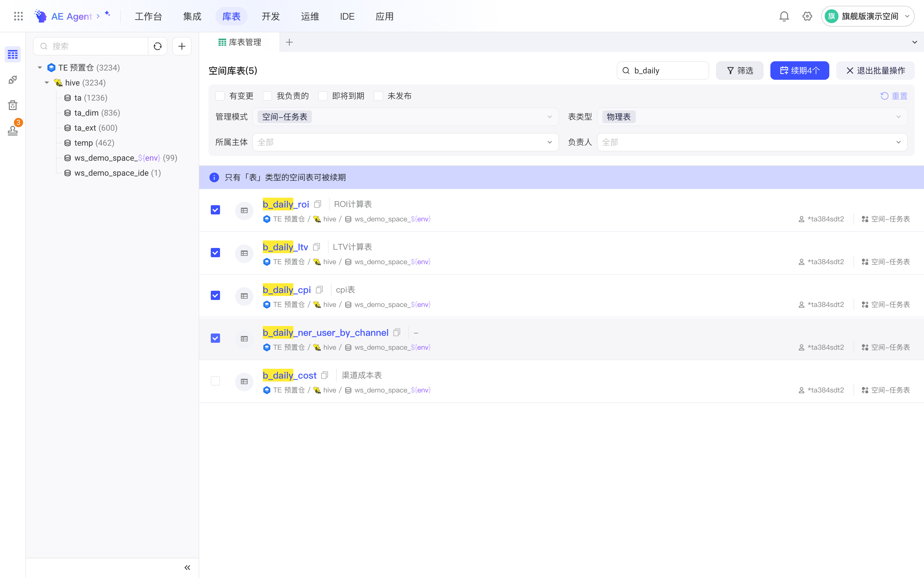Click the plus button in the sidebar
The height and width of the screenshot is (578, 924).
click(x=182, y=46)
